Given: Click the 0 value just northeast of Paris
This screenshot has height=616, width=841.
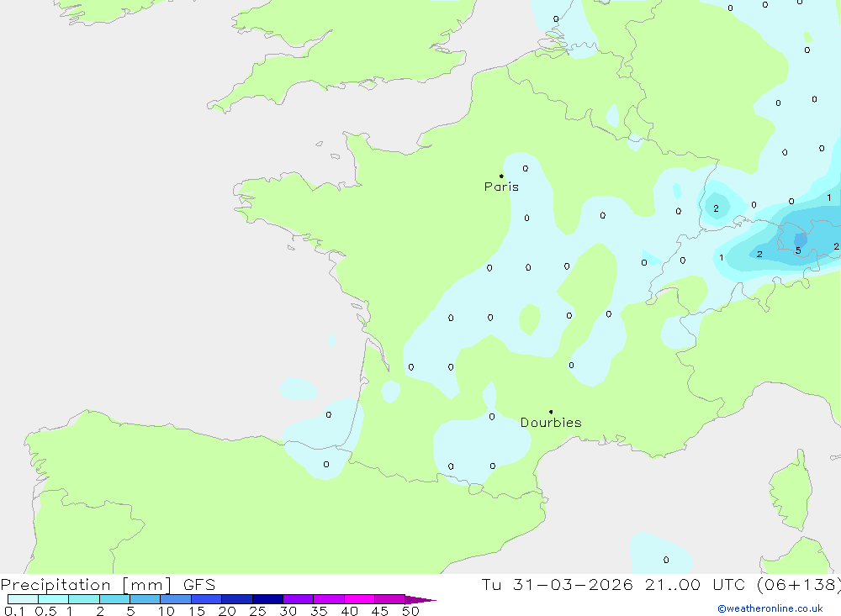Looking at the screenshot, I should coord(526,168).
